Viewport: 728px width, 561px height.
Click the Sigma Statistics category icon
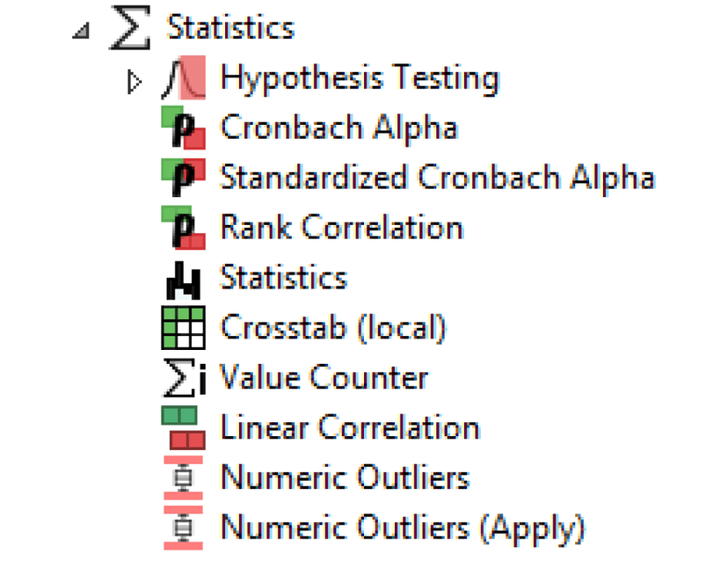tap(130, 29)
